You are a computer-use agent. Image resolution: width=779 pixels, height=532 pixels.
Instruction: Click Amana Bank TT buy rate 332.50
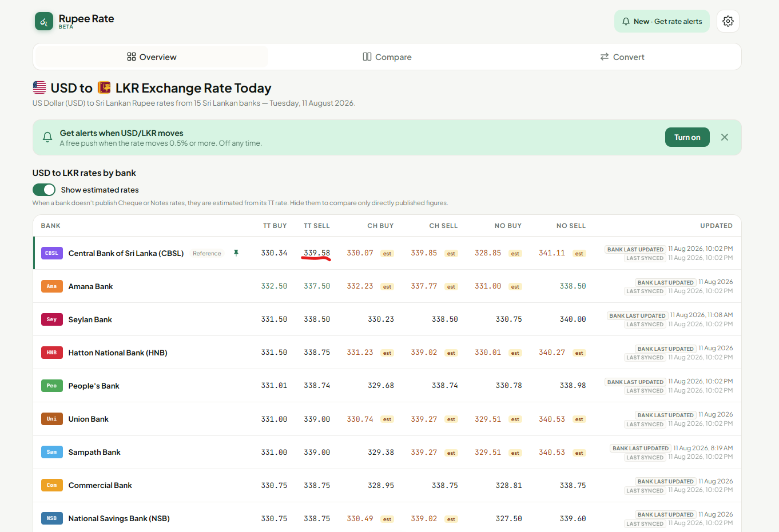274,286
